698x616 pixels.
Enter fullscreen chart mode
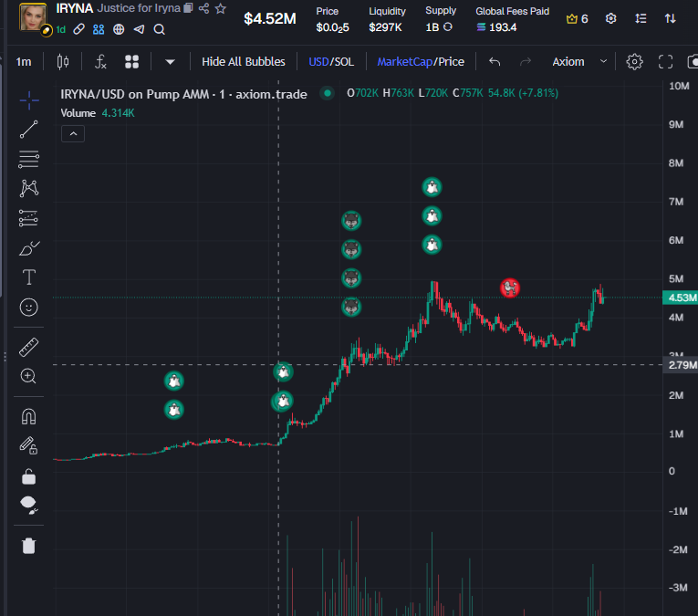point(665,61)
